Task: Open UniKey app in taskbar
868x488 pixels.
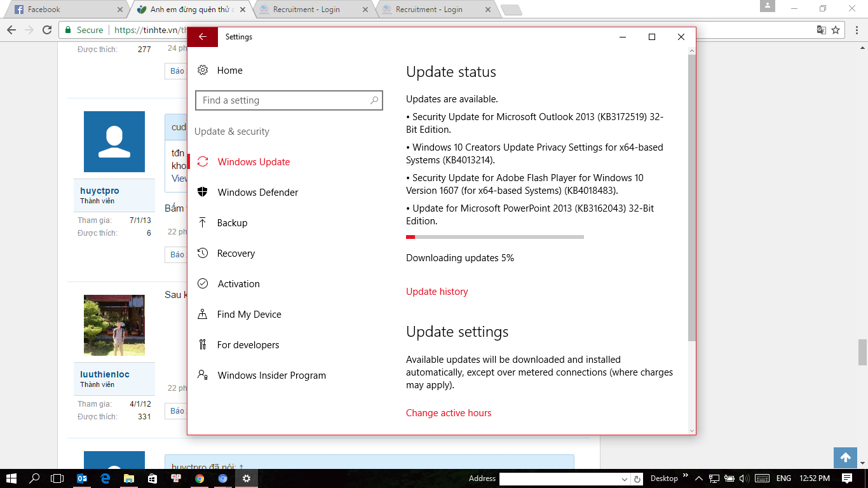Action: [176, 478]
